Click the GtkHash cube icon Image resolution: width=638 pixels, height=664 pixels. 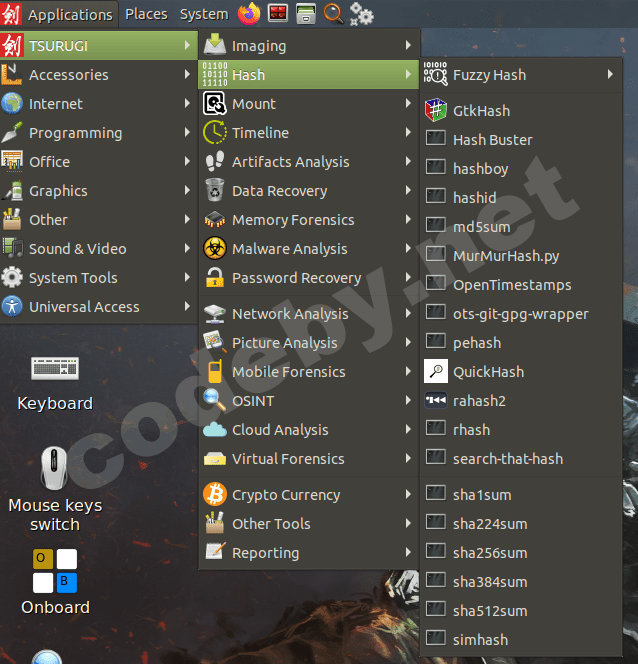[x=436, y=110]
